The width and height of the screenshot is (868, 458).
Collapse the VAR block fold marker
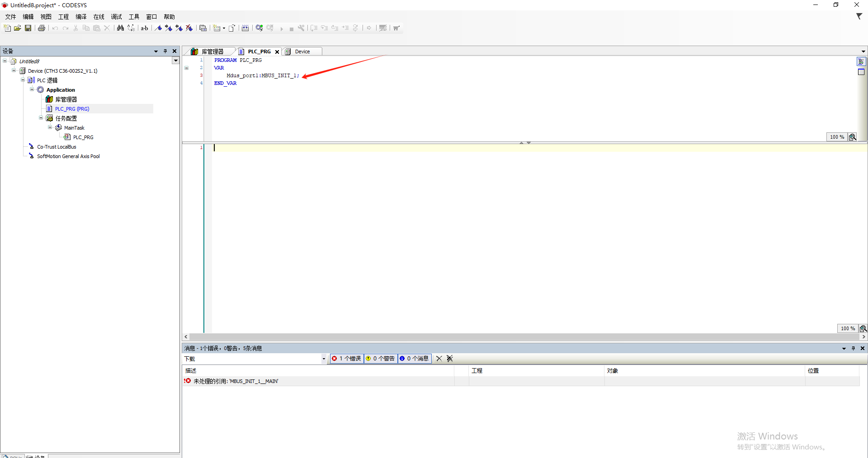[x=186, y=68]
